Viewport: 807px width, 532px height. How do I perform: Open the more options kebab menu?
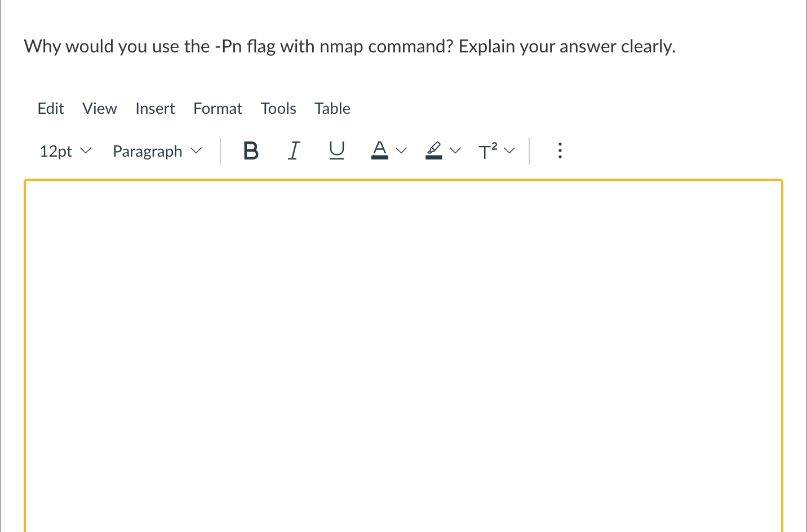560,150
